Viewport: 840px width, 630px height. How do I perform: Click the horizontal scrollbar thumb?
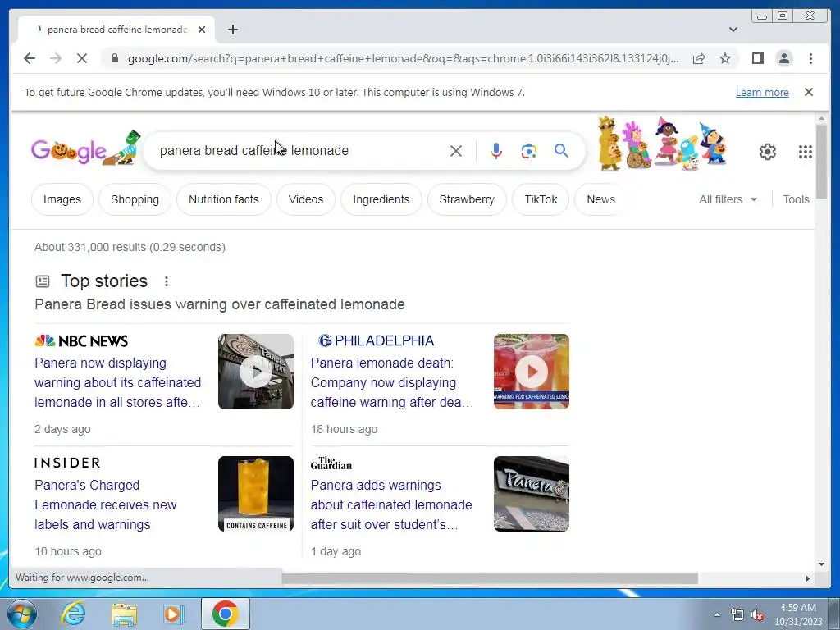pos(490,578)
